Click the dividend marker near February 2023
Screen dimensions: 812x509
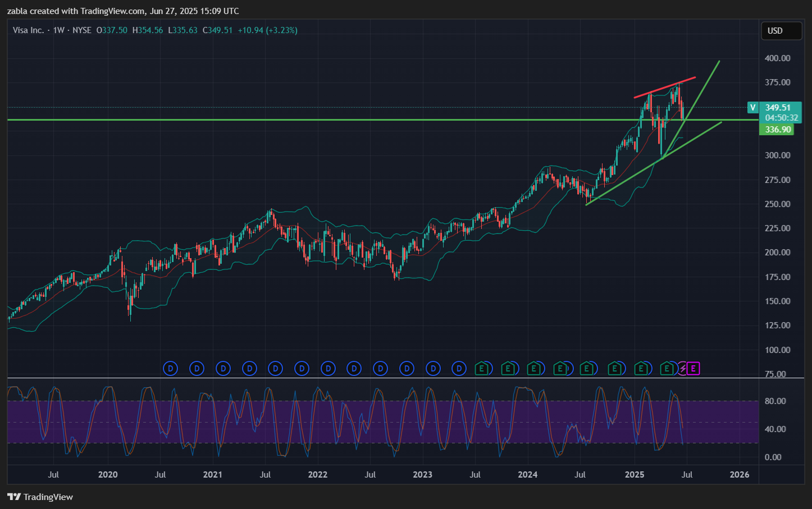[x=433, y=369]
